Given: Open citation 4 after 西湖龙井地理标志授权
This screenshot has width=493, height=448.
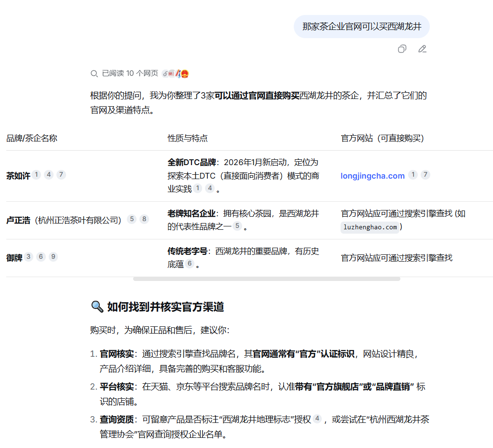Looking at the screenshot, I should [x=317, y=419].
